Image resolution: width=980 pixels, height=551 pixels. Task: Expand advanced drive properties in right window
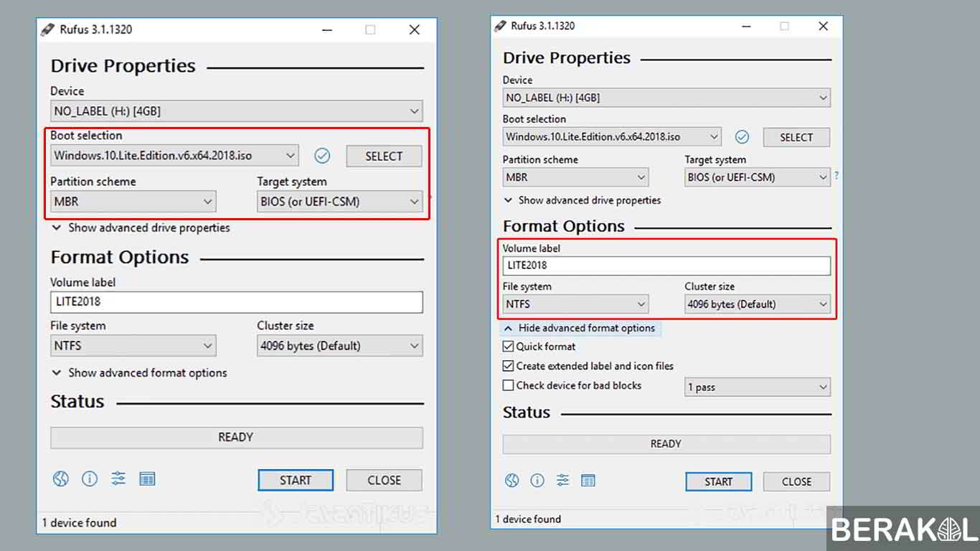point(582,200)
